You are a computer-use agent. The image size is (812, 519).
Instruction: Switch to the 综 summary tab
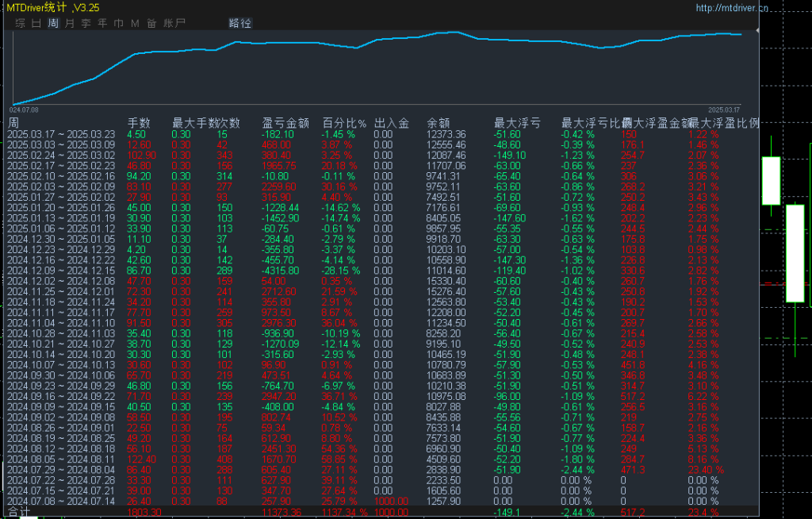(21, 23)
